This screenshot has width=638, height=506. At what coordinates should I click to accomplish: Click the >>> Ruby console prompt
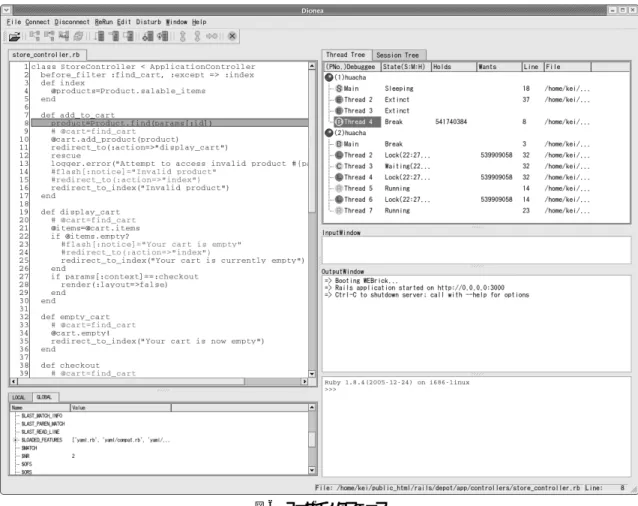pyautogui.click(x=330, y=390)
